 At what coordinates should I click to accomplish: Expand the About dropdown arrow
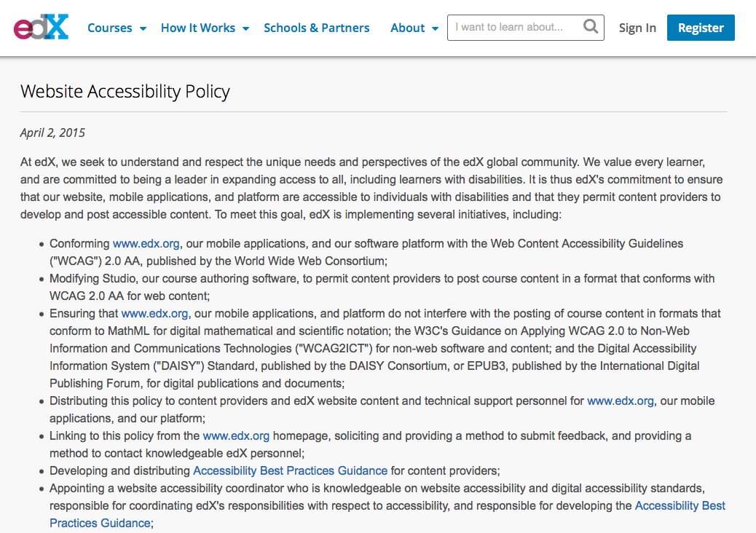(436, 28)
